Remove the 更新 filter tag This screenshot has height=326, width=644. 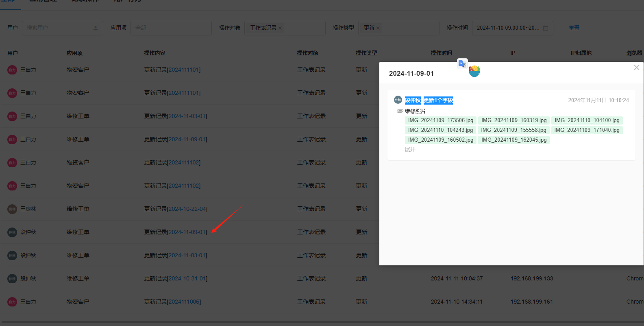tap(378, 28)
